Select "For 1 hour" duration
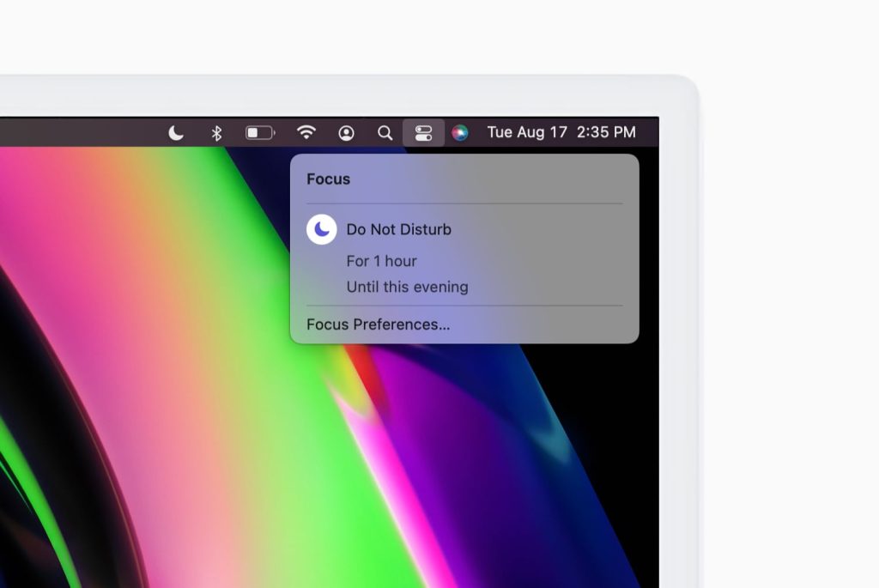Image resolution: width=879 pixels, height=588 pixels. pos(381,261)
